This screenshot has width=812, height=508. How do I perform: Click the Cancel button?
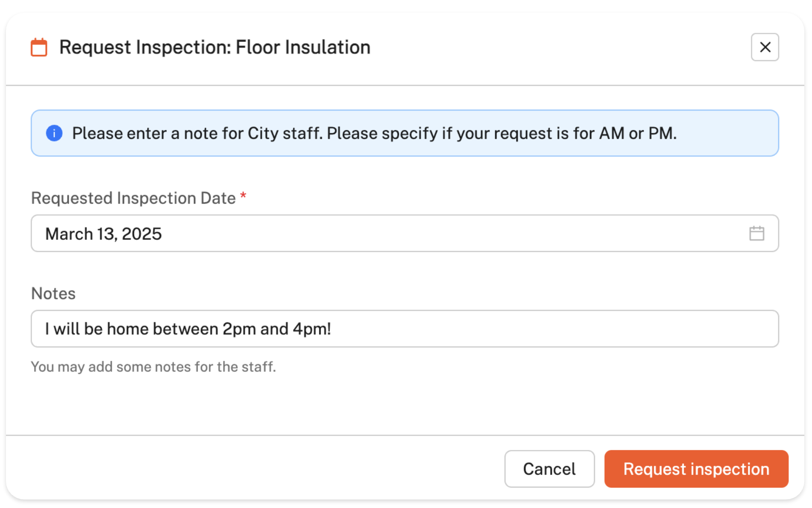(549, 469)
